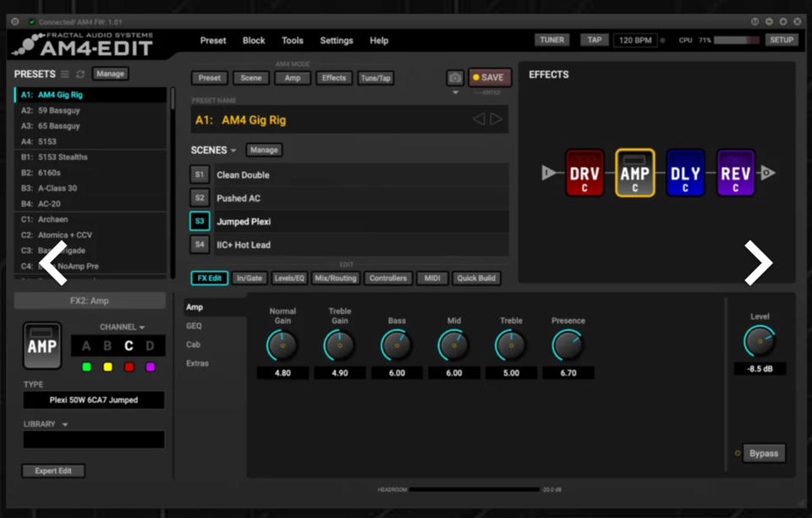The height and width of the screenshot is (518, 812).
Task: Adjust the Presence knob
Action: [x=568, y=345]
